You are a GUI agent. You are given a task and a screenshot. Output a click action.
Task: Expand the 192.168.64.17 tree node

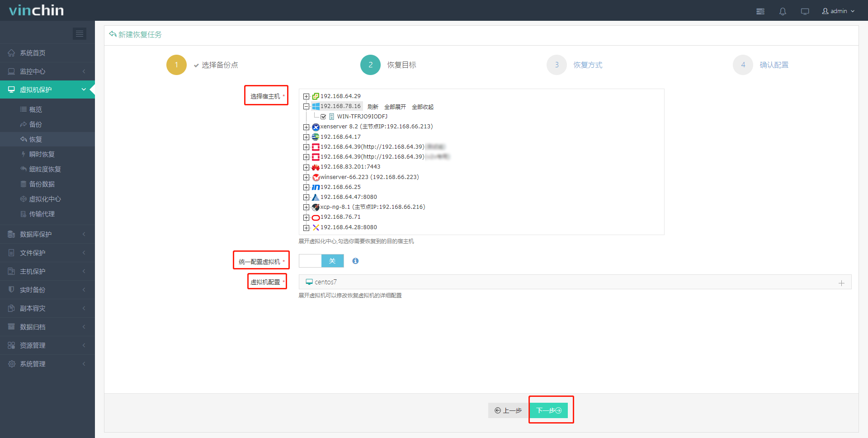307,137
